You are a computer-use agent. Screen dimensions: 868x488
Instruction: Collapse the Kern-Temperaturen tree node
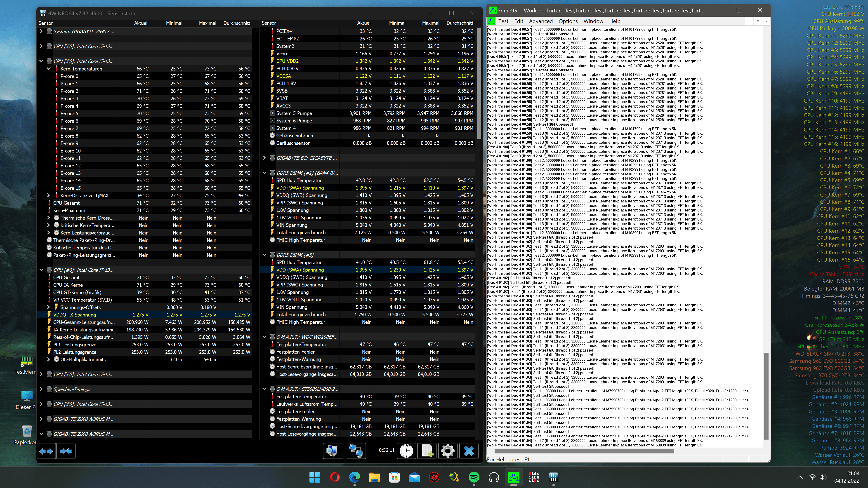49,69
